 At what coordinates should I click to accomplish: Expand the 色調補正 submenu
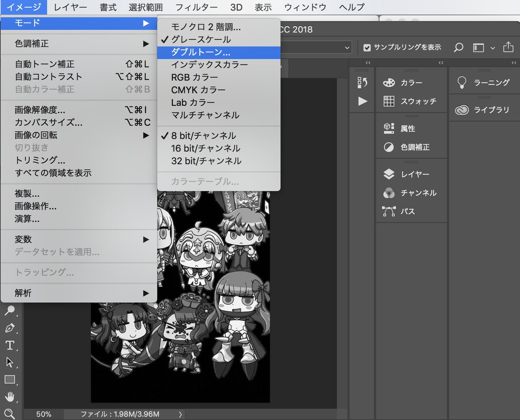point(79,44)
